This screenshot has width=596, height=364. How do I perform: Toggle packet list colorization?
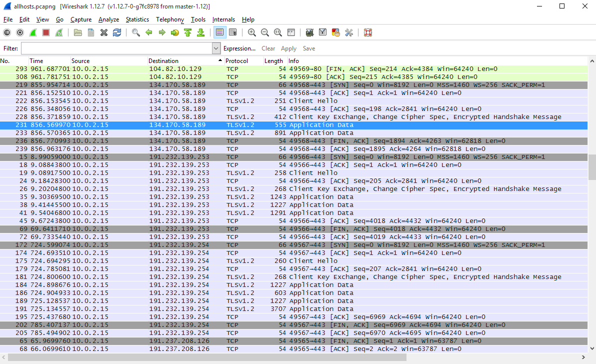tap(219, 32)
